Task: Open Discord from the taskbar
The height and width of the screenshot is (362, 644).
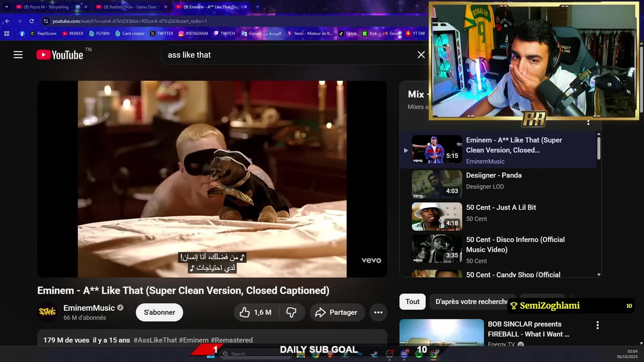Action: pos(405,354)
